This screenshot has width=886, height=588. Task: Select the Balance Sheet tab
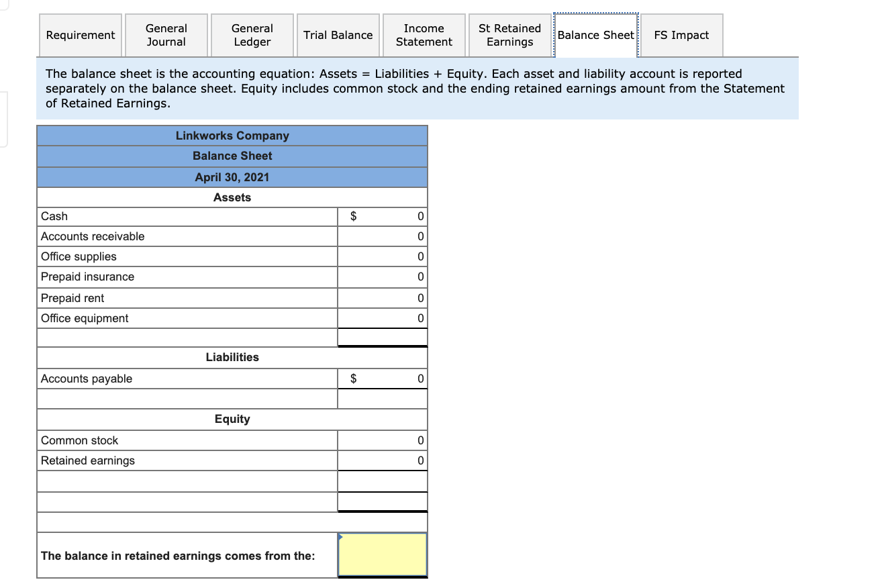coord(595,35)
